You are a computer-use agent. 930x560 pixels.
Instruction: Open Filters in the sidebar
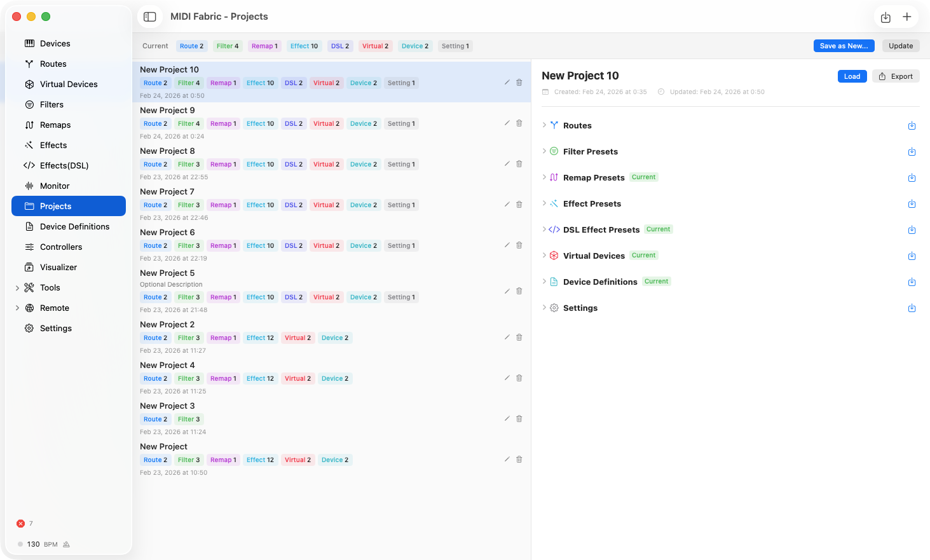(69, 104)
